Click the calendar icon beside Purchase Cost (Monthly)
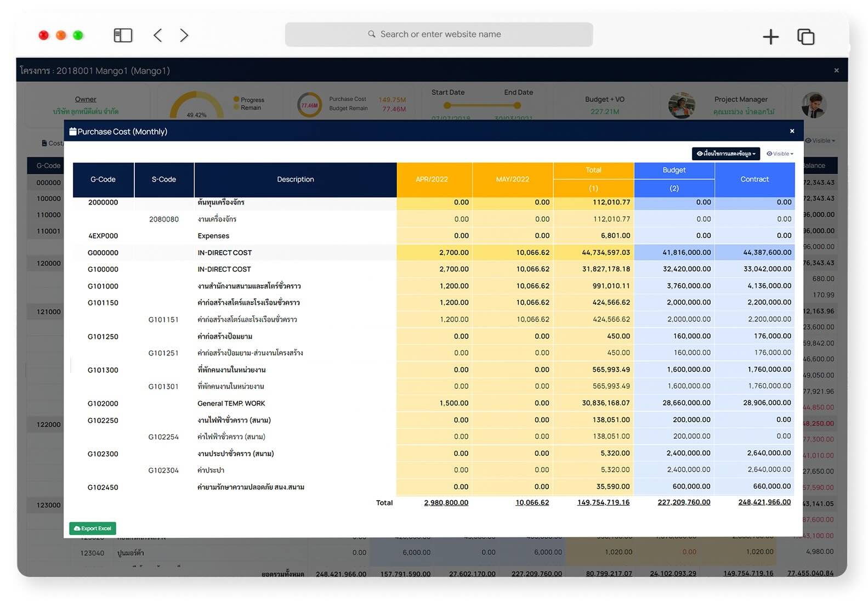868x611 pixels. [x=73, y=132]
